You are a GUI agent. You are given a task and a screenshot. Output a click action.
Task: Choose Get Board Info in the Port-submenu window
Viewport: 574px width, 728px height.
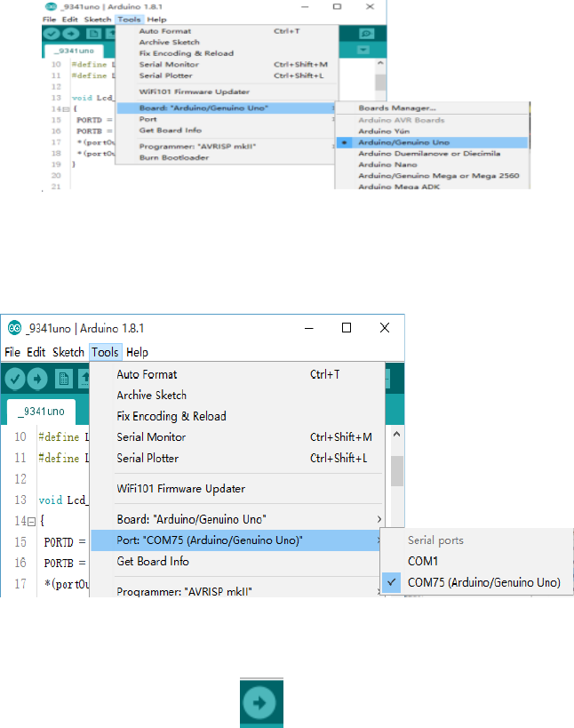[236, 561]
